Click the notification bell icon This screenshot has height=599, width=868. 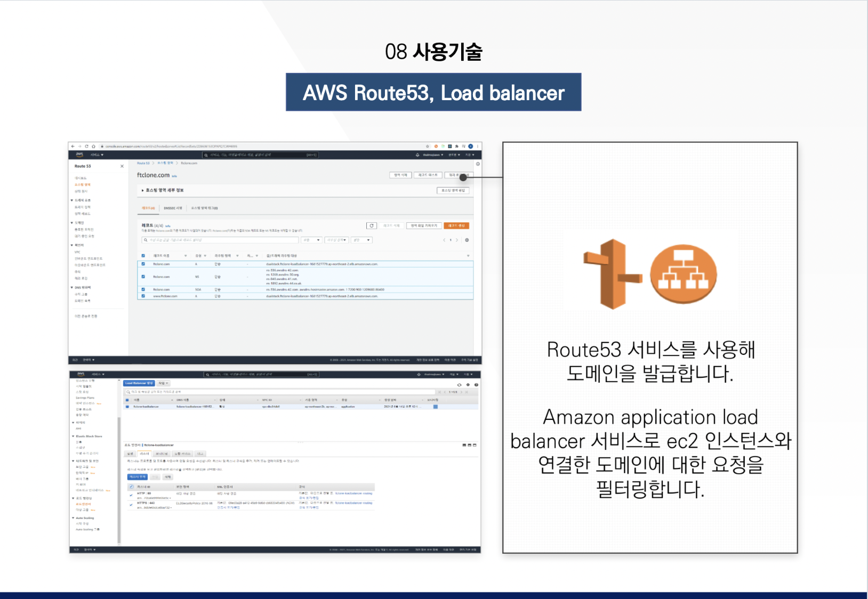click(417, 155)
